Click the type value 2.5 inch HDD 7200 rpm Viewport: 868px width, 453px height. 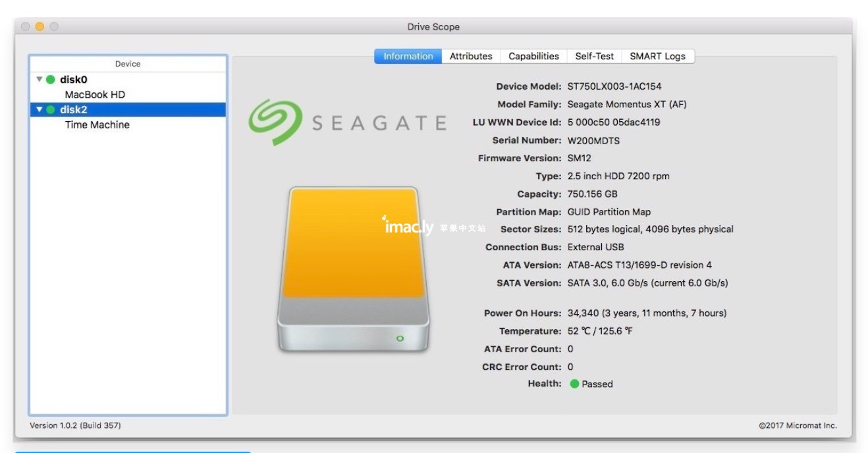click(x=618, y=176)
